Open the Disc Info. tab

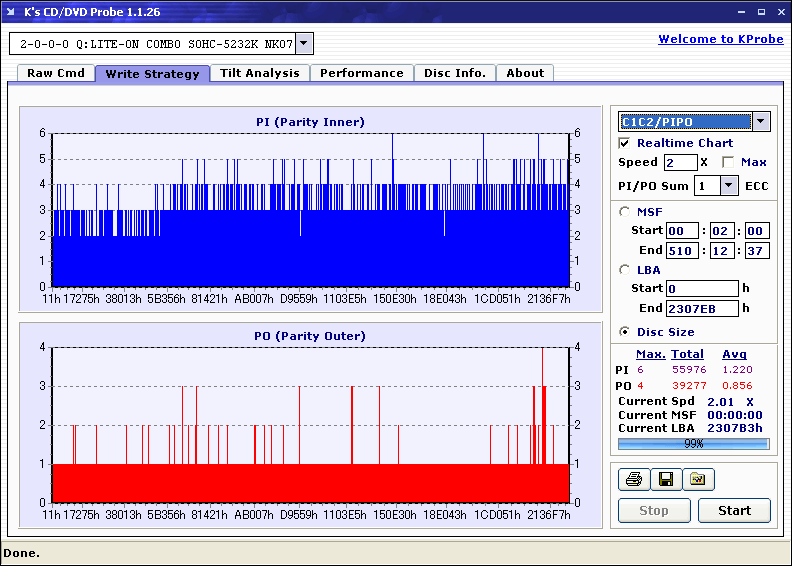[455, 73]
